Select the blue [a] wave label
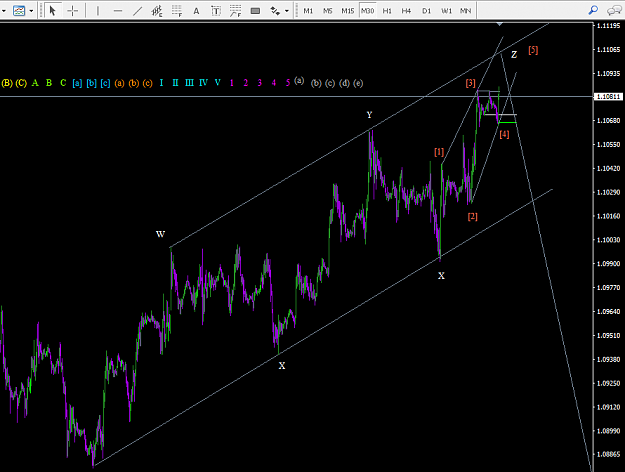Screen dimensions: 625x472 (x=77, y=83)
